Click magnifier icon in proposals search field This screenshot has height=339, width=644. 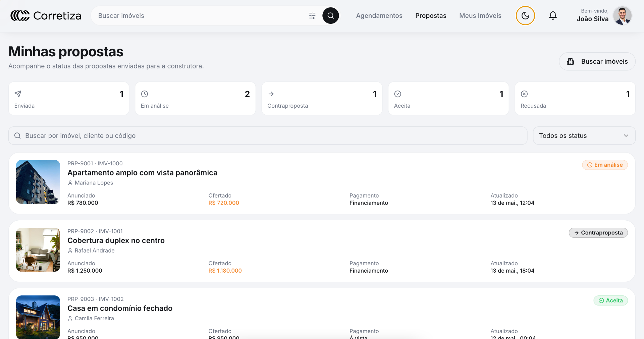tap(17, 135)
